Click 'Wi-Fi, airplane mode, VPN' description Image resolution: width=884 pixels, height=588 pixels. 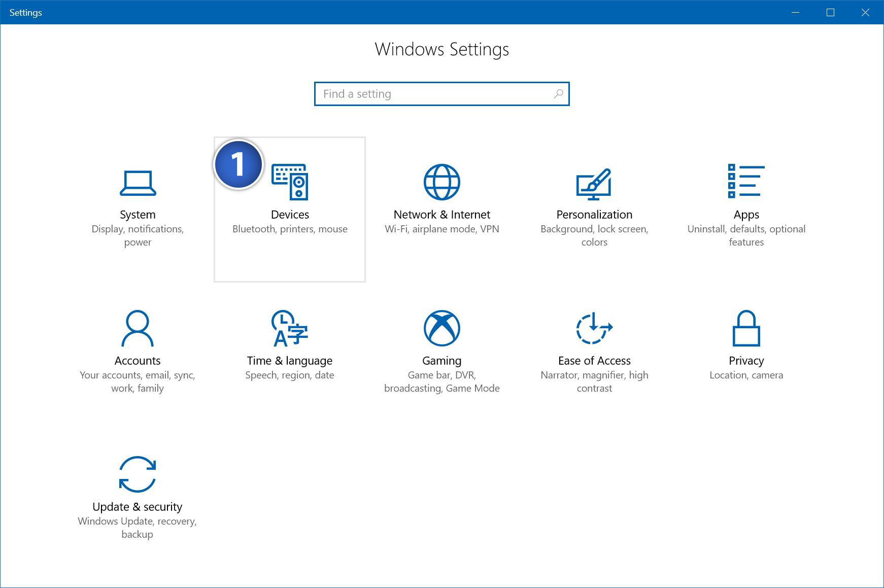click(441, 229)
